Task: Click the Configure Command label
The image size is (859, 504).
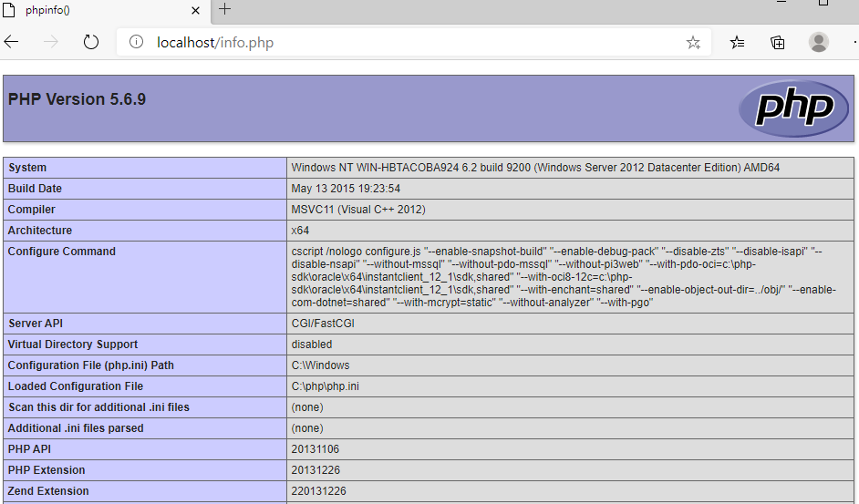Action: [x=61, y=252]
